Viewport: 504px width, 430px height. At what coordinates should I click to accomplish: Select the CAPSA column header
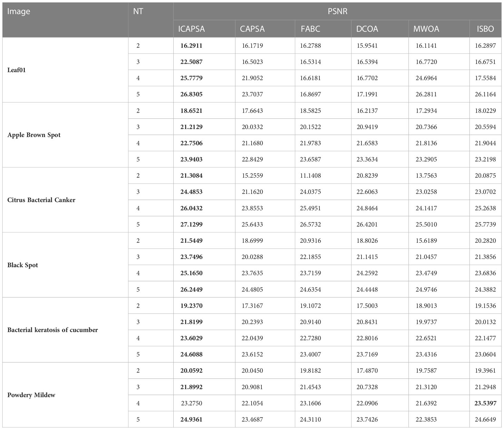(252, 29)
